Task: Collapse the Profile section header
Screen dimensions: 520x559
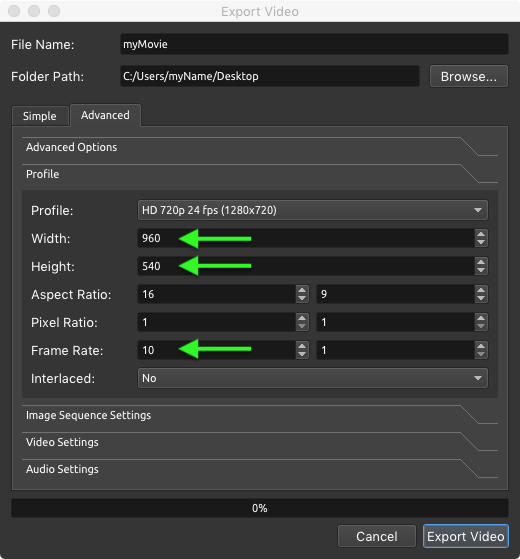Action: coord(260,174)
